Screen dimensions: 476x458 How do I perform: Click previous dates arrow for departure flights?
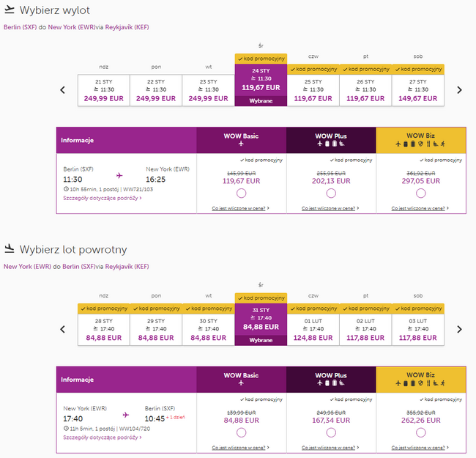pyautogui.click(x=62, y=90)
